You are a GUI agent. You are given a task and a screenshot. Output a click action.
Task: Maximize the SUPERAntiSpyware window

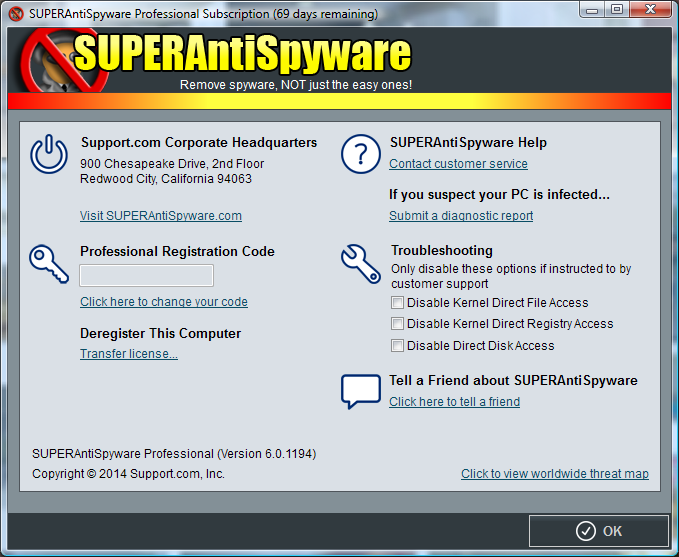pos(617,10)
